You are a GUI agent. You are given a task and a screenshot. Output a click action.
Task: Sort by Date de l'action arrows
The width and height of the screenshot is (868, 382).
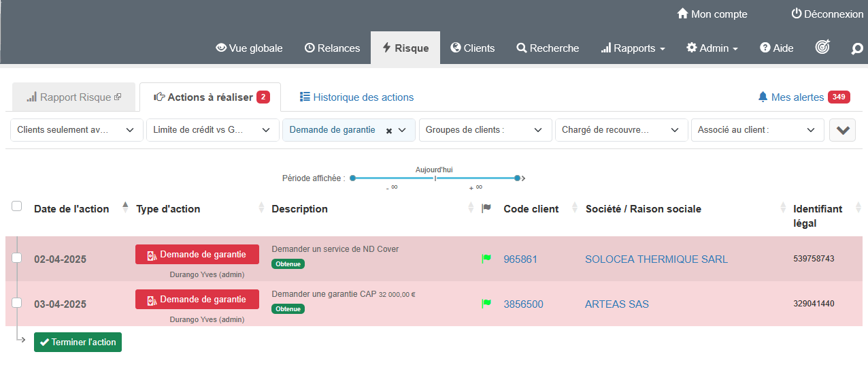[125, 208]
